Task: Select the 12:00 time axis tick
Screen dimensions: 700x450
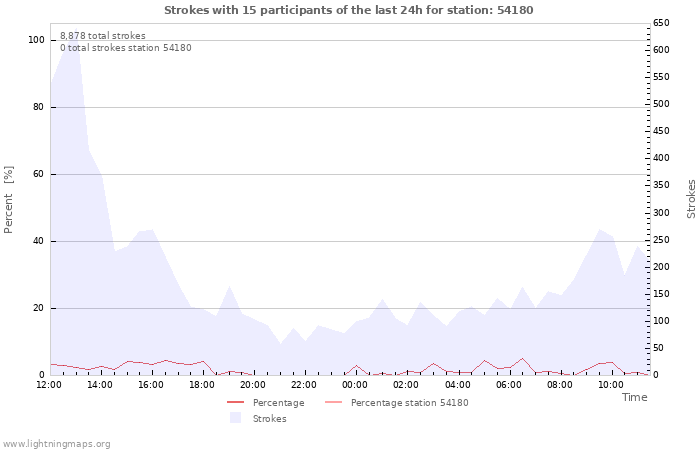Action: point(49,385)
